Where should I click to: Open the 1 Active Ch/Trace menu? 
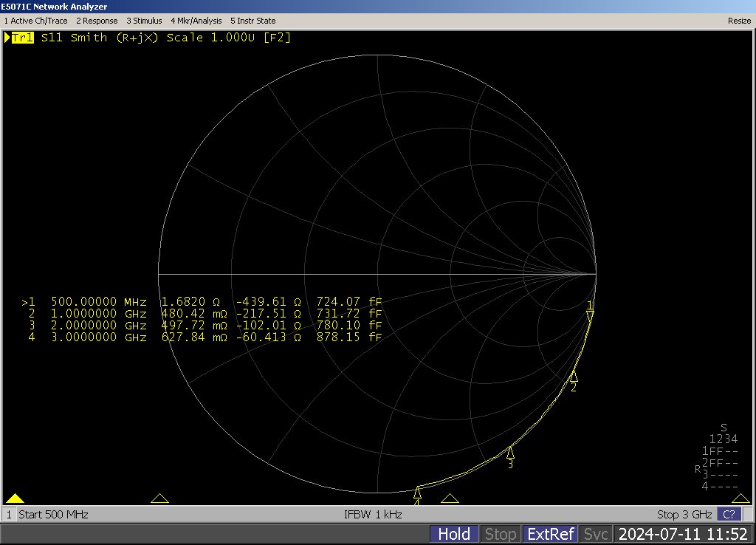tap(35, 21)
